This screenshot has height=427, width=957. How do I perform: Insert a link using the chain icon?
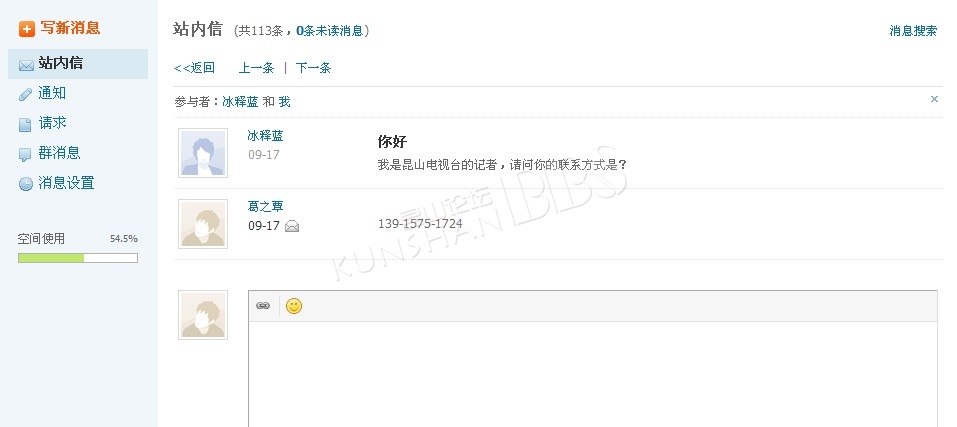tap(263, 306)
